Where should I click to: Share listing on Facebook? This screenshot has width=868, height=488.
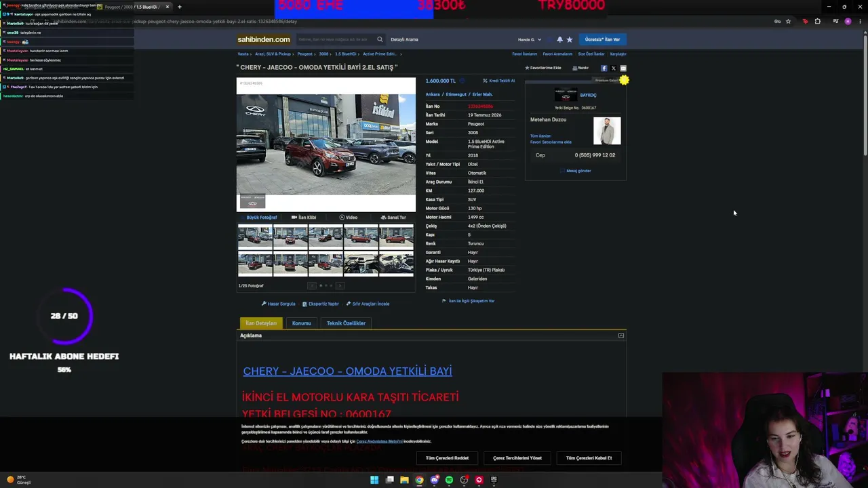tap(604, 68)
